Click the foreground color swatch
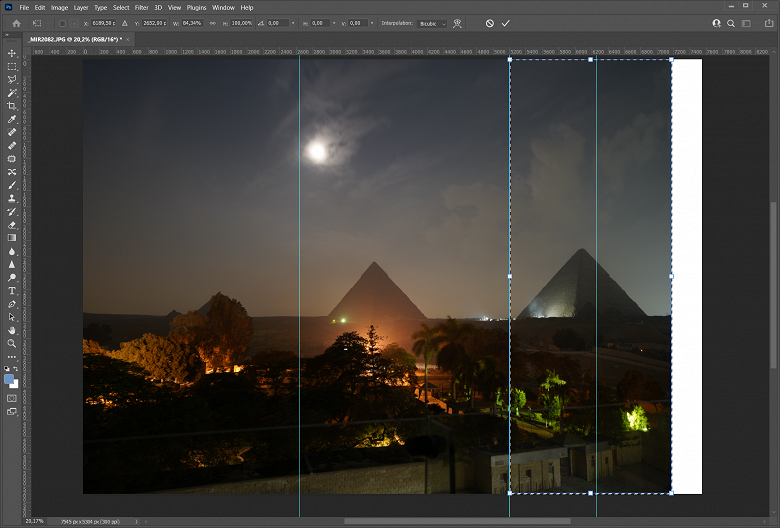 click(x=9, y=379)
